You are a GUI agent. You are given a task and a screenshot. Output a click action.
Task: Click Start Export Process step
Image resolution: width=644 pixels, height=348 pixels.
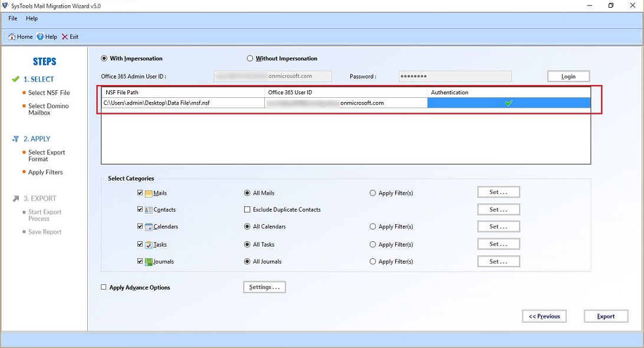(45, 215)
